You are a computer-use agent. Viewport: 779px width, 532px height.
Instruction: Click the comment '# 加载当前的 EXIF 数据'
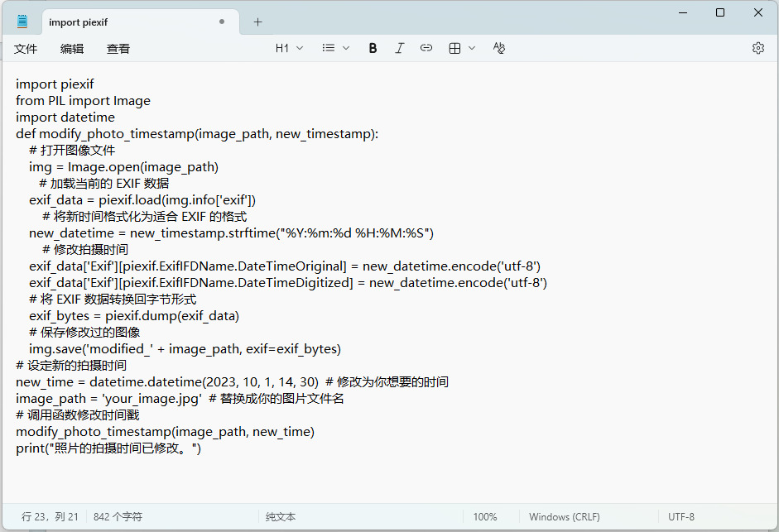click(x=103, y=184)
